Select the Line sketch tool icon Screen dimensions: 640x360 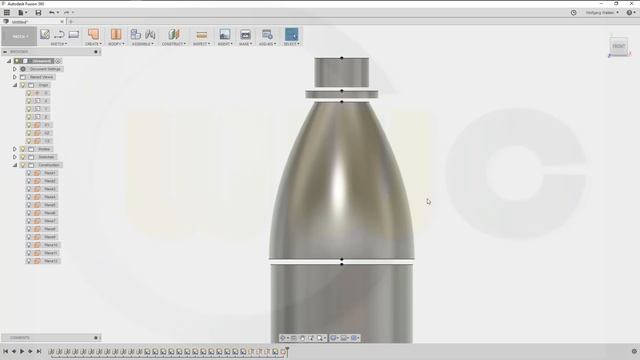click(x=59, y=34)
